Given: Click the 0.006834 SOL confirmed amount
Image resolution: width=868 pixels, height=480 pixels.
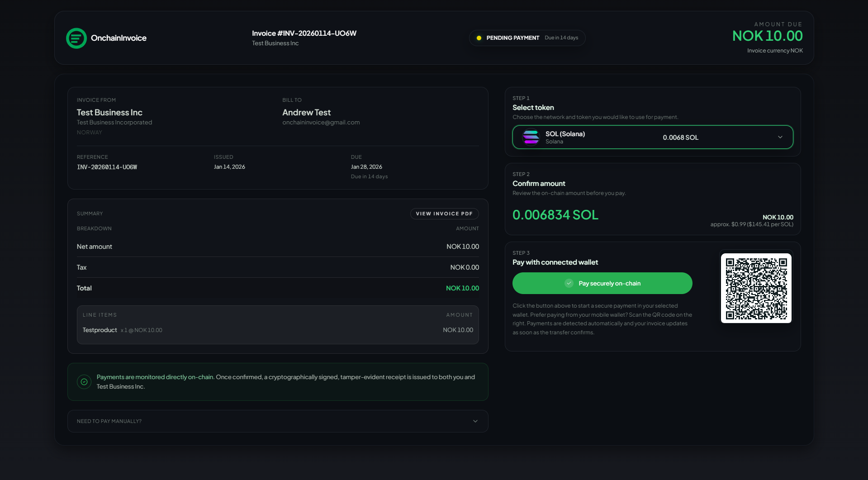Looking at the screenshot, I should 555,215.
